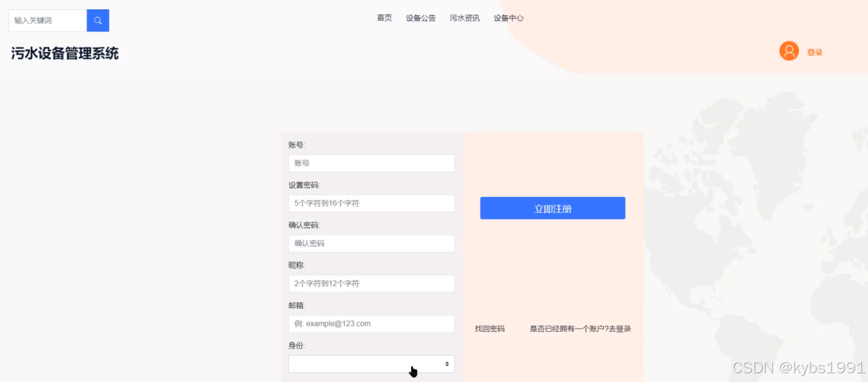Follow the 找回密码 link
This screenshot has width=868, height=382.
point(490,329)
